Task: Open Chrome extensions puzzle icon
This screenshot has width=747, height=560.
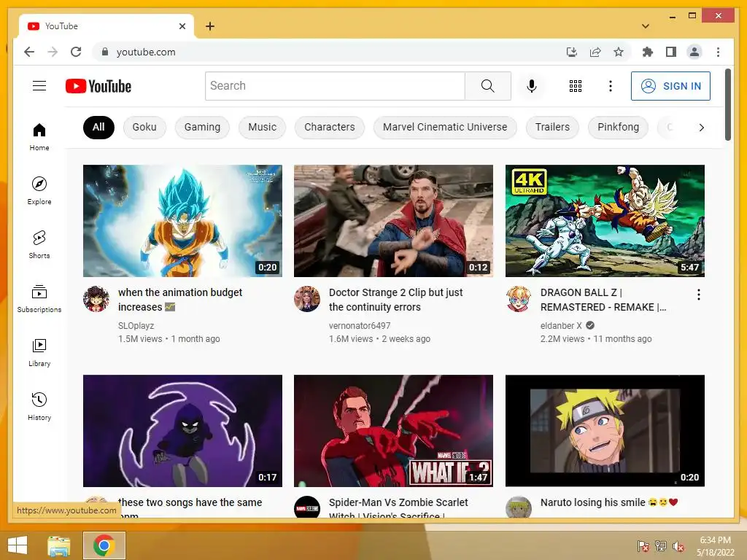Action: pyautogui.click(x=648, y=52)
